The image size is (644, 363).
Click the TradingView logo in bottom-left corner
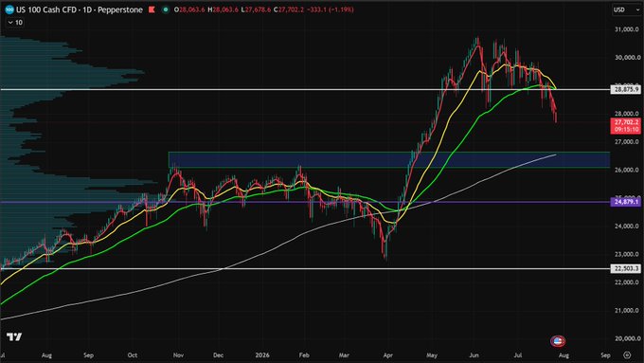[14, 337]
